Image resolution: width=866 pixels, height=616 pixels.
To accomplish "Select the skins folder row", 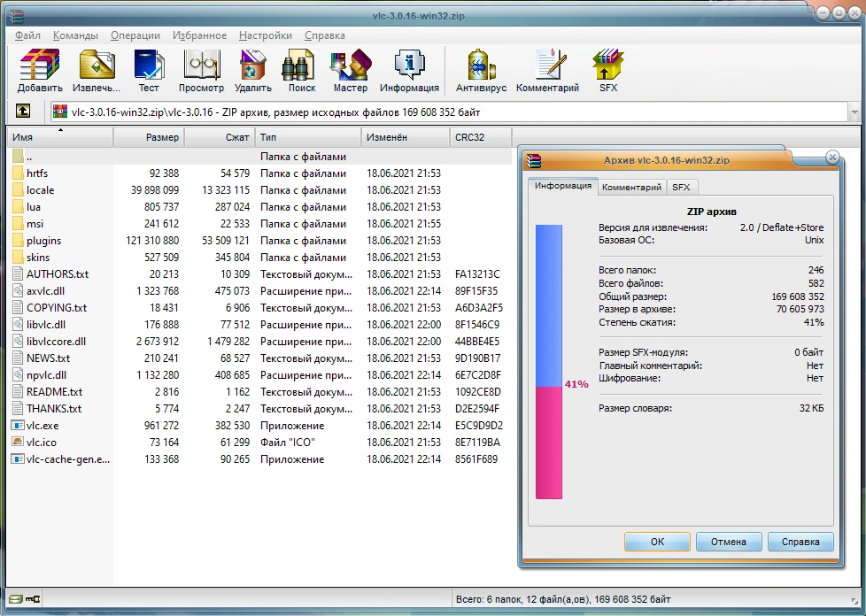I will click(x=259, y=258).
